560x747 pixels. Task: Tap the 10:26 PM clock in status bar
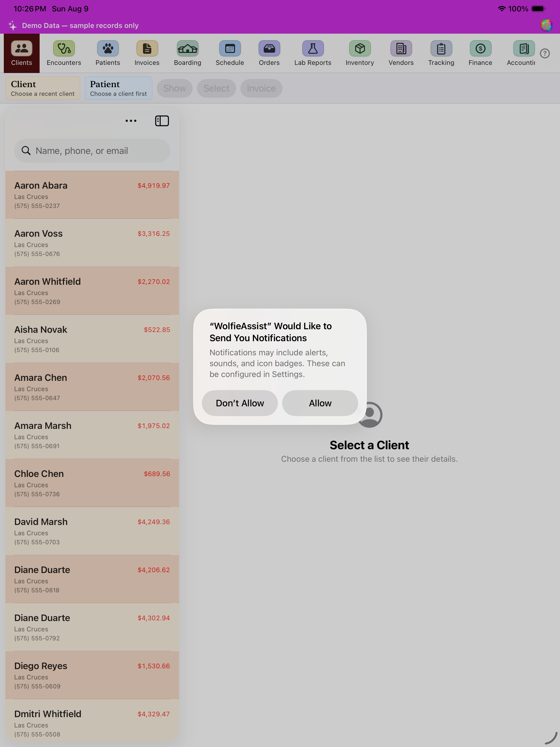30,9
